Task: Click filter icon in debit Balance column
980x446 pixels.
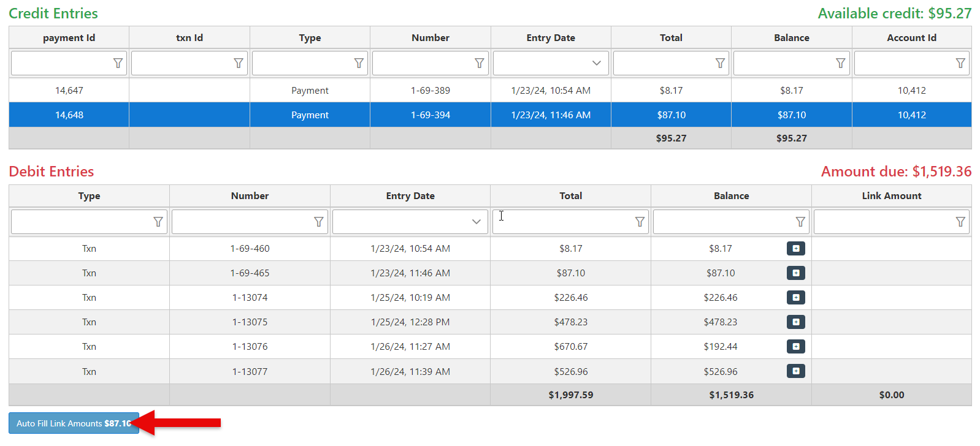Action: [800, 222]
